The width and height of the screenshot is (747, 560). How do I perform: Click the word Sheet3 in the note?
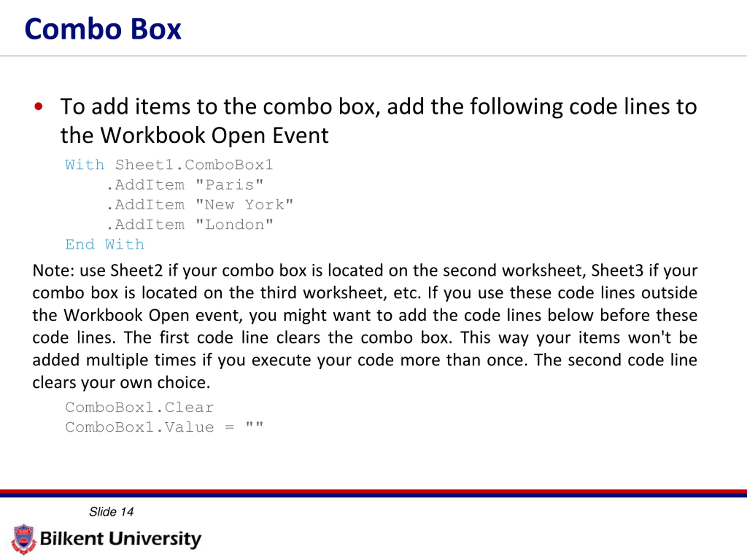click(x=617, y=271)
